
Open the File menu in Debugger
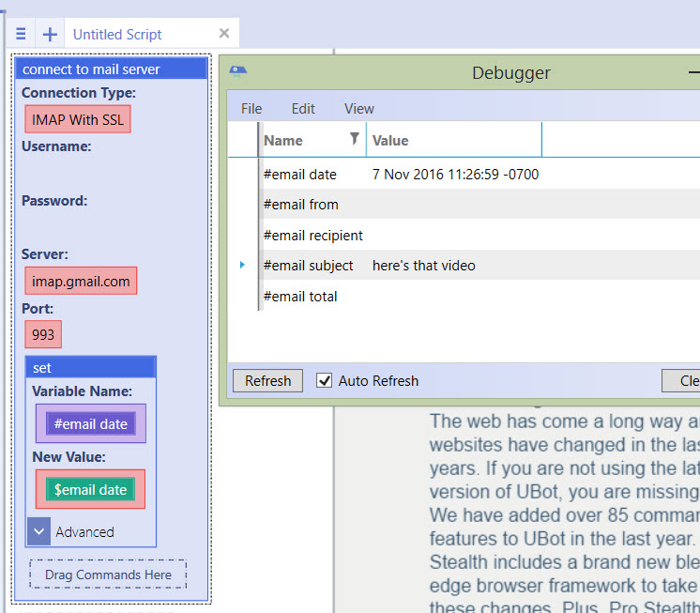(x=251, y=109)
